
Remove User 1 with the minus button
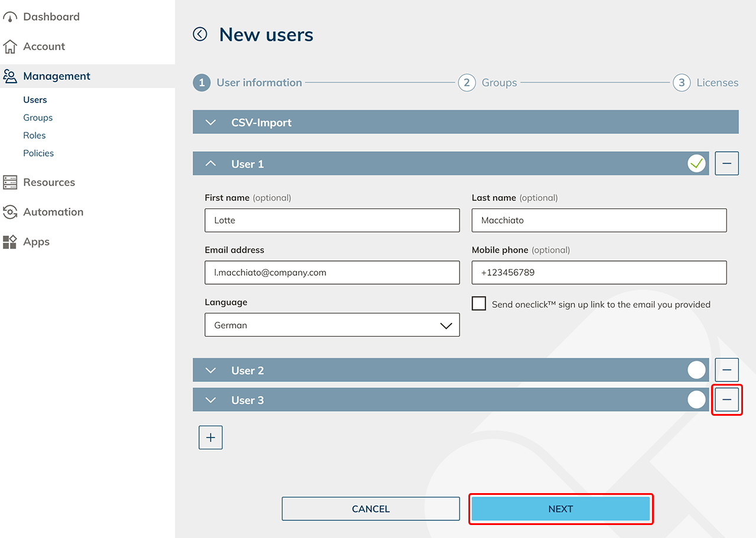[x=726, y=164]
